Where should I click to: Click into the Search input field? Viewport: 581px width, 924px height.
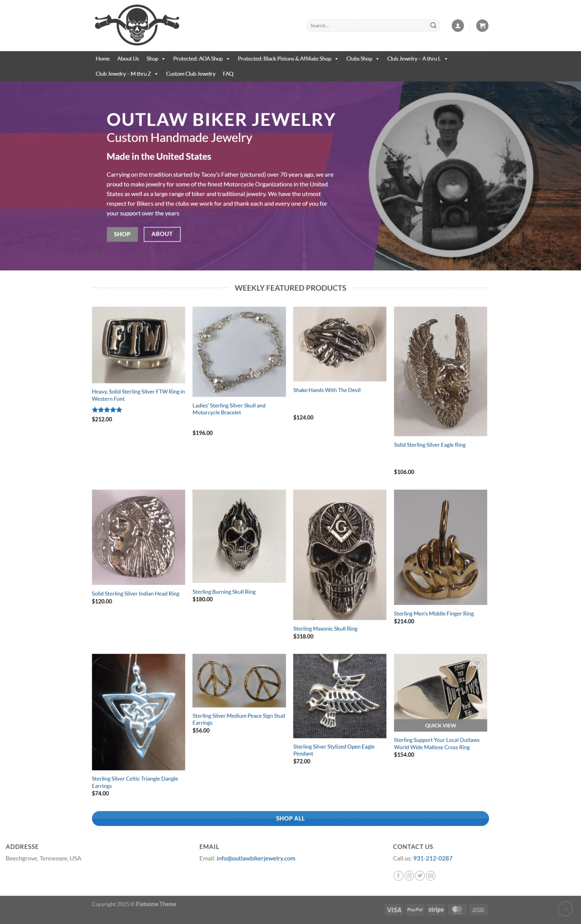pyautogui.click(x=369, y=26)
